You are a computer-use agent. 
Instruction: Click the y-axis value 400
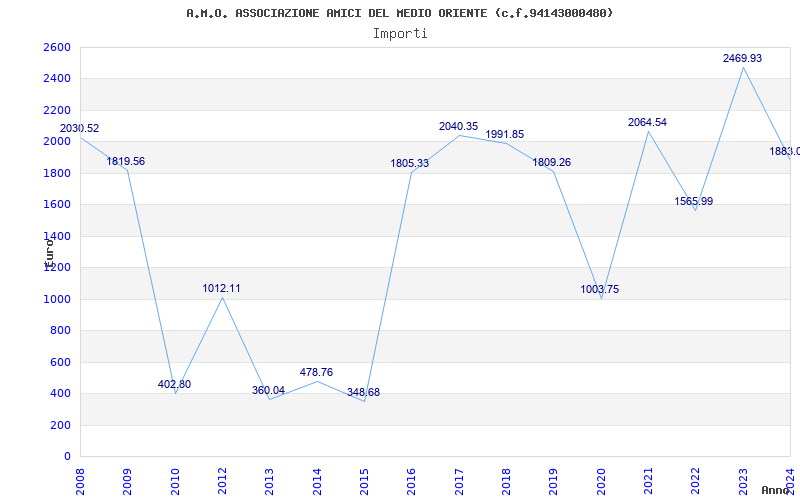60,394
